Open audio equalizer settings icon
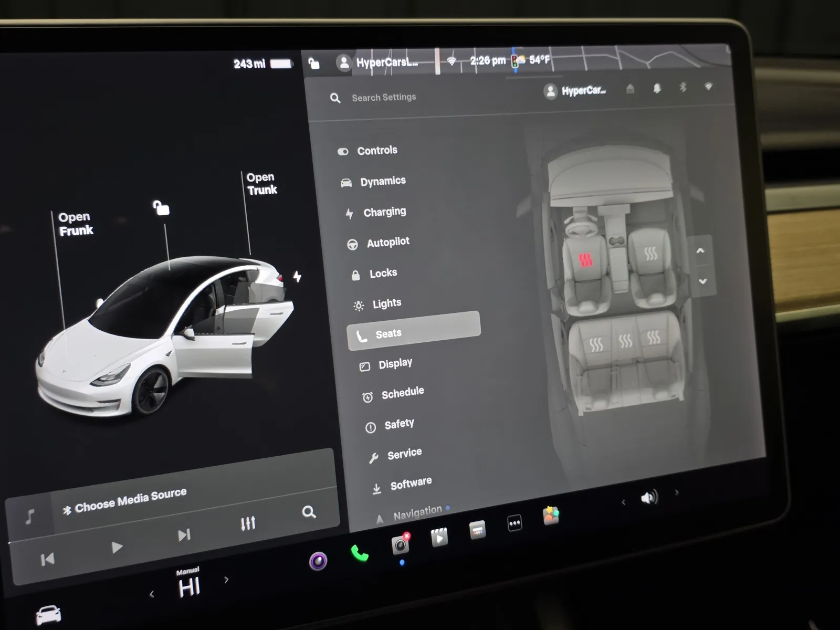The width and height of the screenshot is (840, 630). point(248,523)
